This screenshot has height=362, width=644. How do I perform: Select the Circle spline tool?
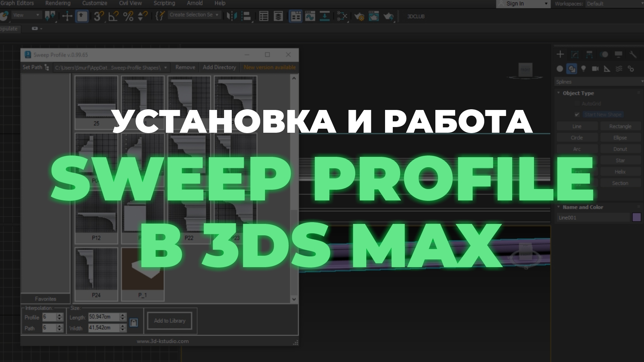(577, 137)
